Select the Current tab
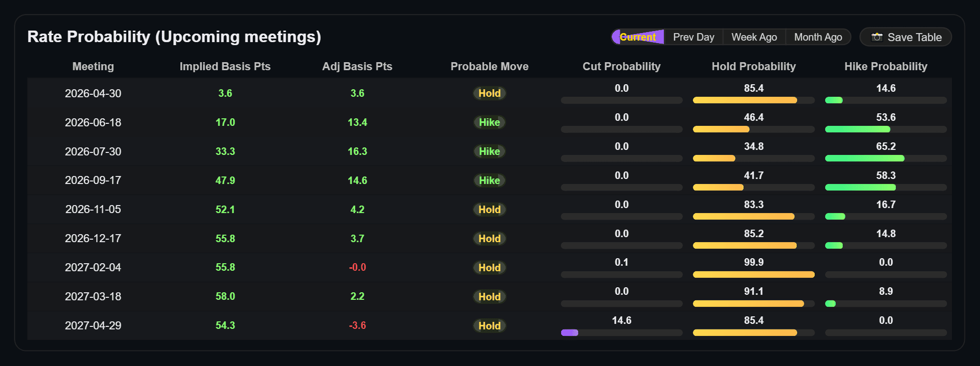Screen dimensions: 980x366 (x=637, y=37)
